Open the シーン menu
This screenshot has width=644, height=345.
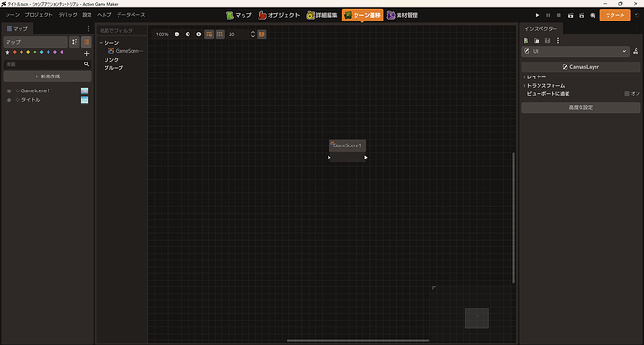(x=12, y=15)
